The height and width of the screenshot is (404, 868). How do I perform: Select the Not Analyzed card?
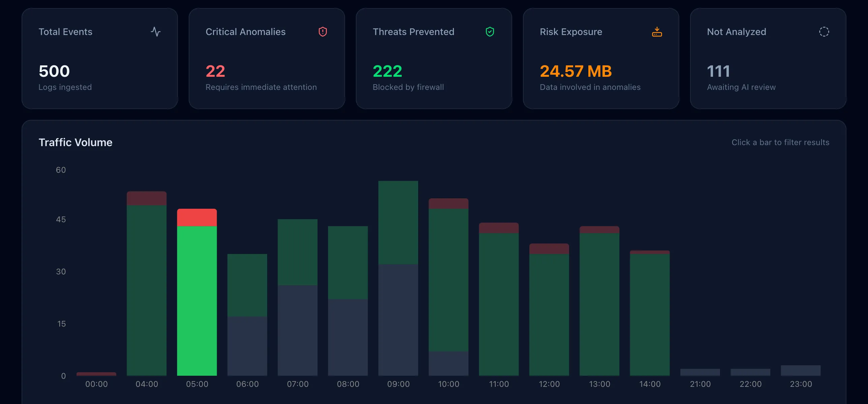pos(768,59)
